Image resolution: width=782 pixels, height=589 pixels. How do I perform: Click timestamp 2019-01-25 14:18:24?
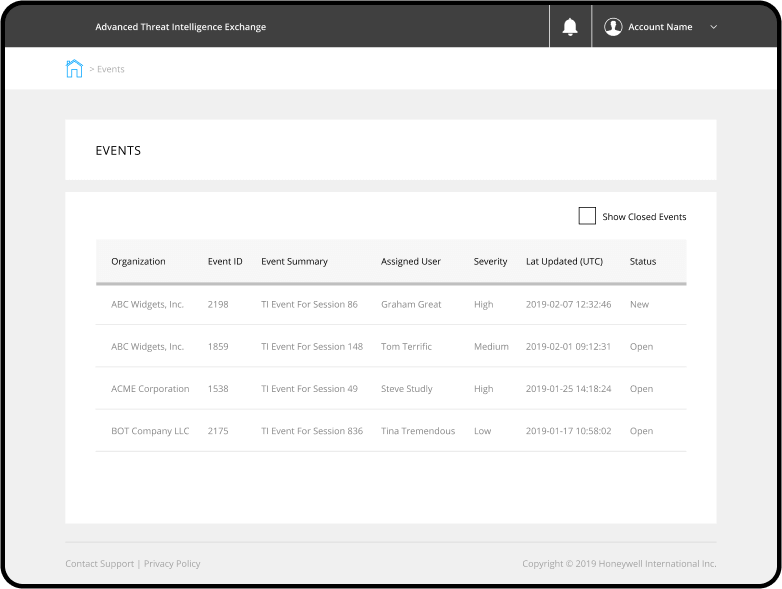click(568, 389)
